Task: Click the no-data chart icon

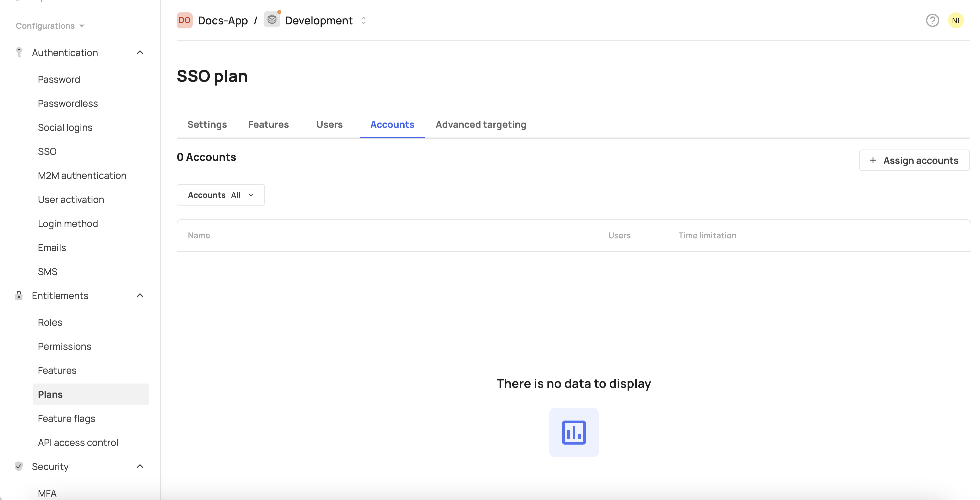Action: click(x=573, y=432)
